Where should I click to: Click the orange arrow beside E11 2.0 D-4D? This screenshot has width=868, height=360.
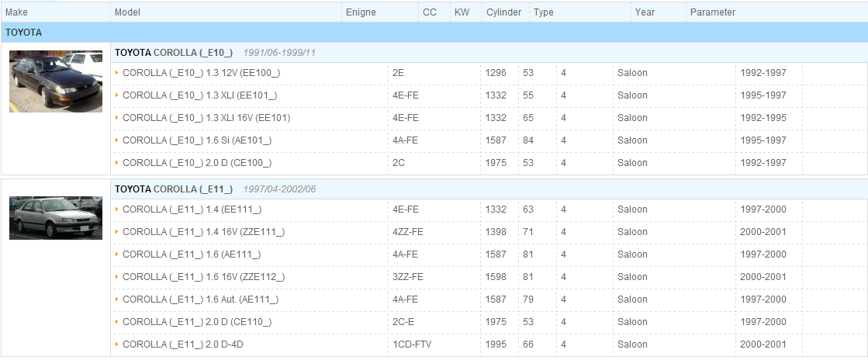(117, 344)
